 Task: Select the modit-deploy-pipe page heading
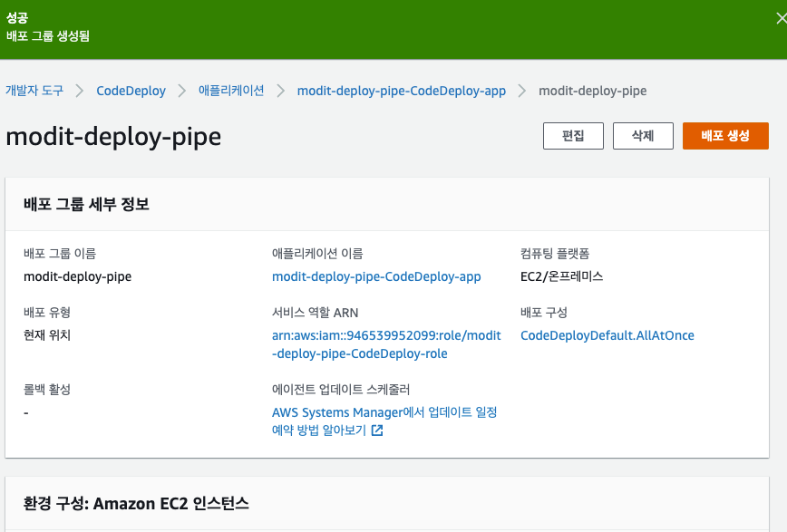point(113,137)
